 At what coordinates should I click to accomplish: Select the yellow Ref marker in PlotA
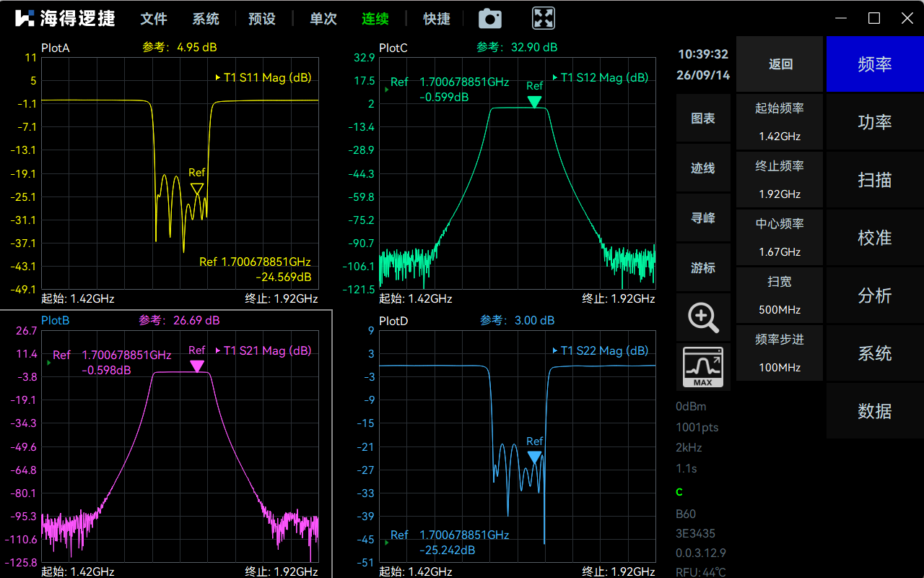tap(197, 189)
